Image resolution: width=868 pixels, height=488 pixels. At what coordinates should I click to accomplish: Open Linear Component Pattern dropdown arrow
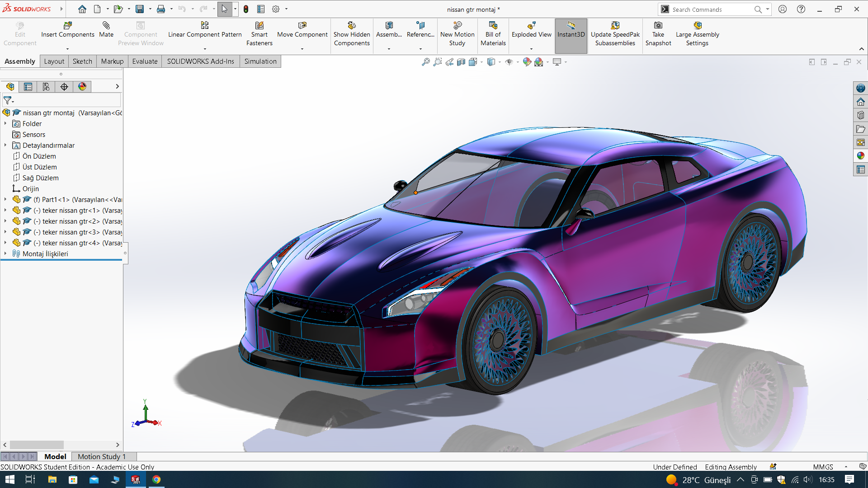tap(205, 49)
